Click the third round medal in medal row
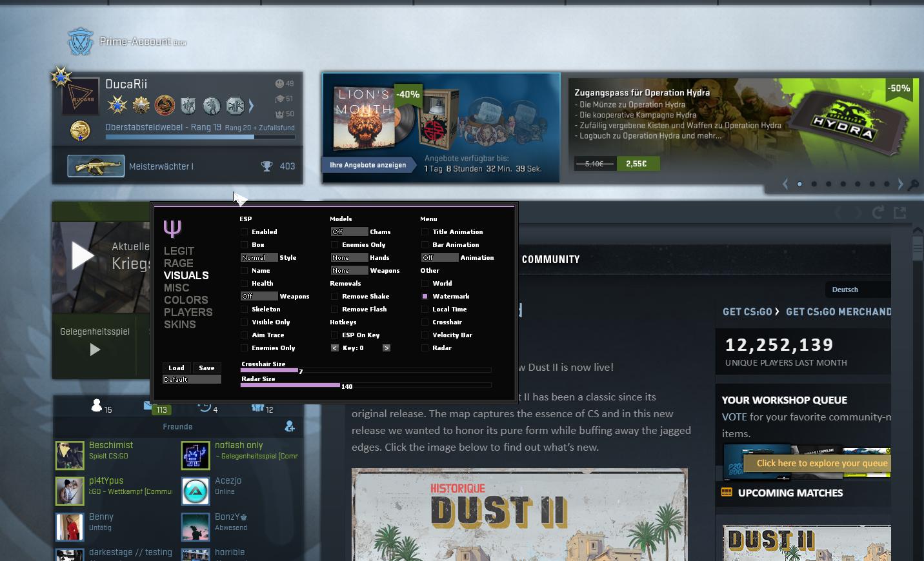Image resolution: width=924 pixels, height=561 pixels. point(165,104)
